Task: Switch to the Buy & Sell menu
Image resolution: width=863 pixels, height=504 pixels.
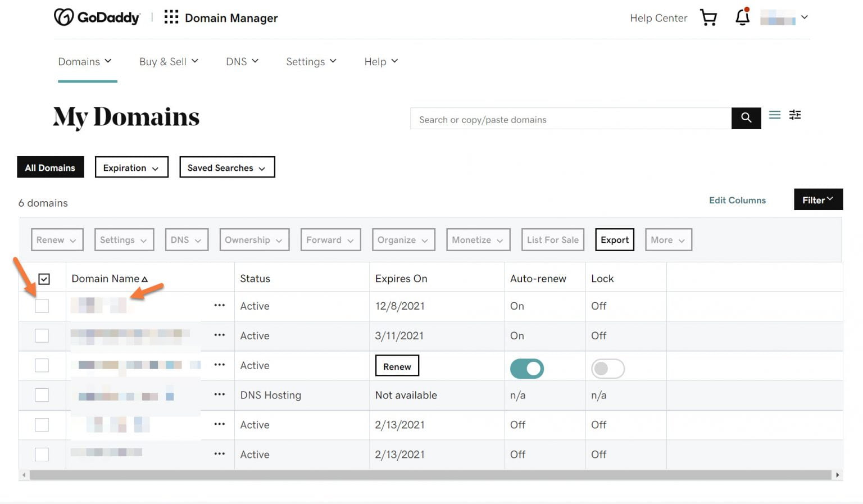Action: pyautogui.click(x=169, y=61)
